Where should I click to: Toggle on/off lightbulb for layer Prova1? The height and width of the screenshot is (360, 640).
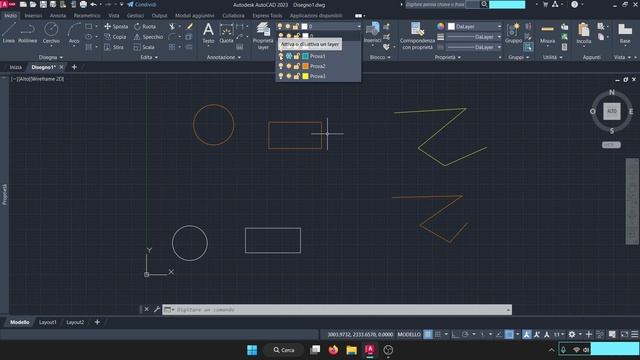280,56
